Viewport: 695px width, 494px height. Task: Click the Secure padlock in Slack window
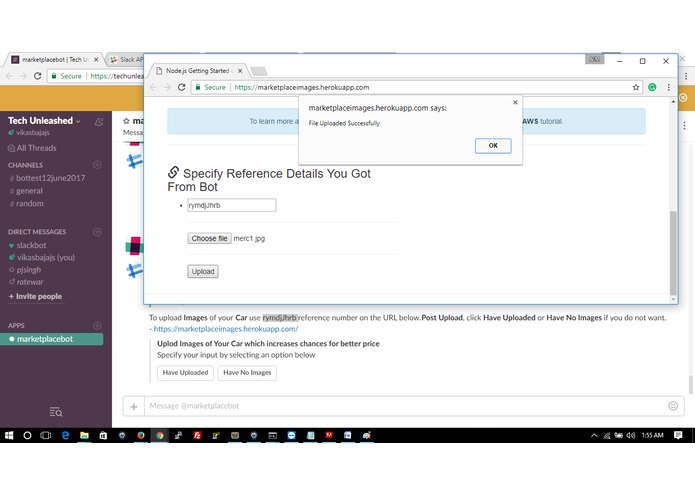[54, 76]
